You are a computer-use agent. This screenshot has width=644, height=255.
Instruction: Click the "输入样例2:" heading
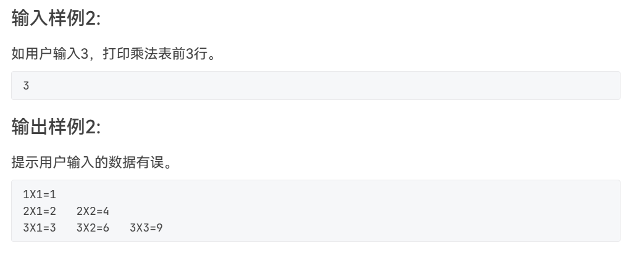(56, 19)
